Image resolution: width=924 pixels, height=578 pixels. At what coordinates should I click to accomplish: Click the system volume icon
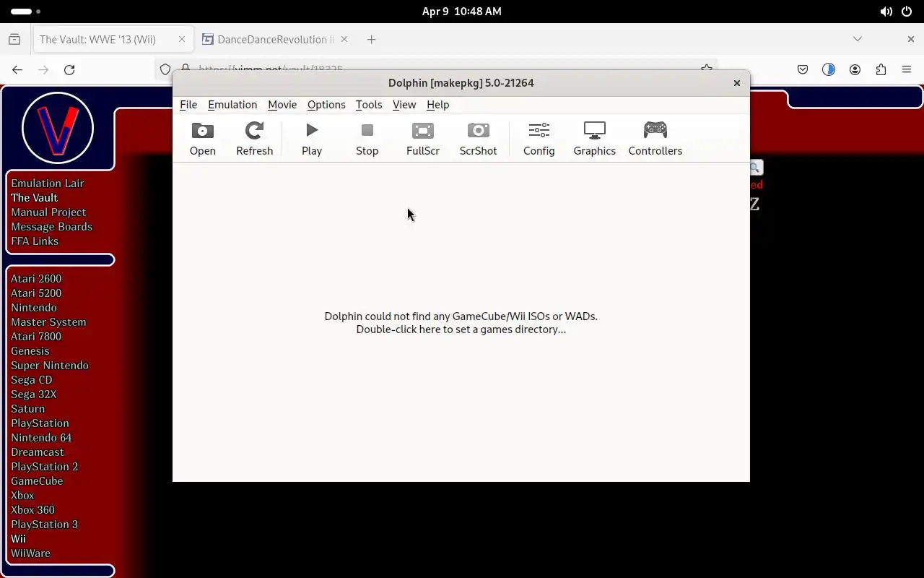(886, 12)
